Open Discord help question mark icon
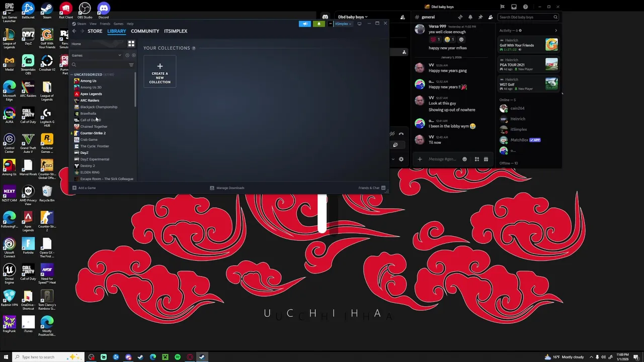The width and height of the screenshot is (644, 362). (x=525, y=7)
